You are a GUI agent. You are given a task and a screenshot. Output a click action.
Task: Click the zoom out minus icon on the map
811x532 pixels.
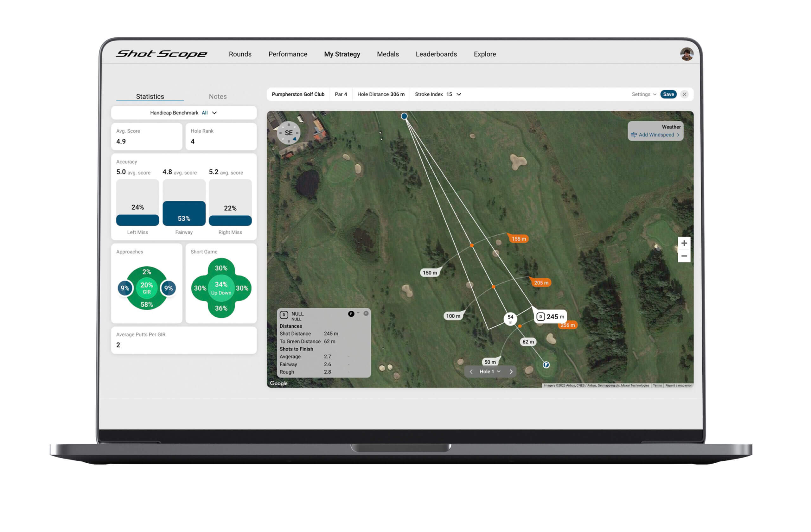pos(684,256)
